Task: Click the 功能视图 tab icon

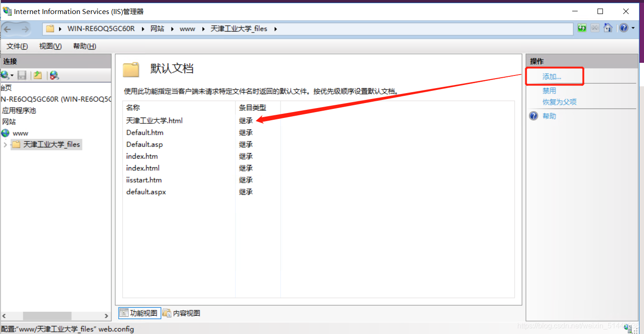Action: click(124, 313)
